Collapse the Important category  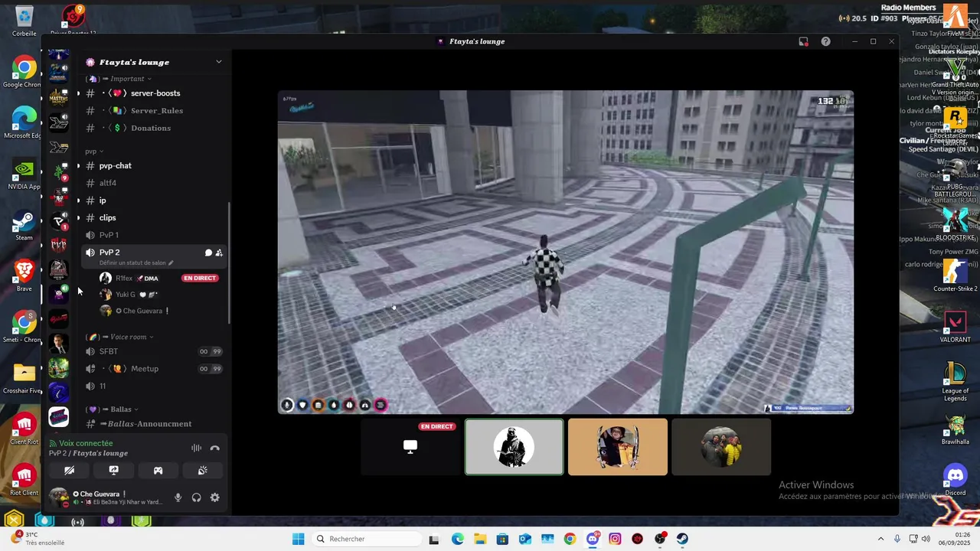pos(119,79)
